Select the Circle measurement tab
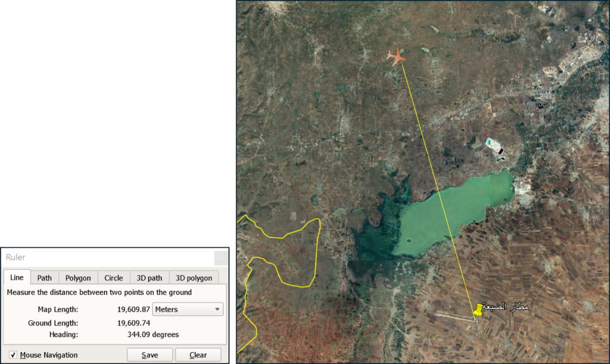Image resolution: width=610 pixels, height=364 pixels. tap(114, 278)
